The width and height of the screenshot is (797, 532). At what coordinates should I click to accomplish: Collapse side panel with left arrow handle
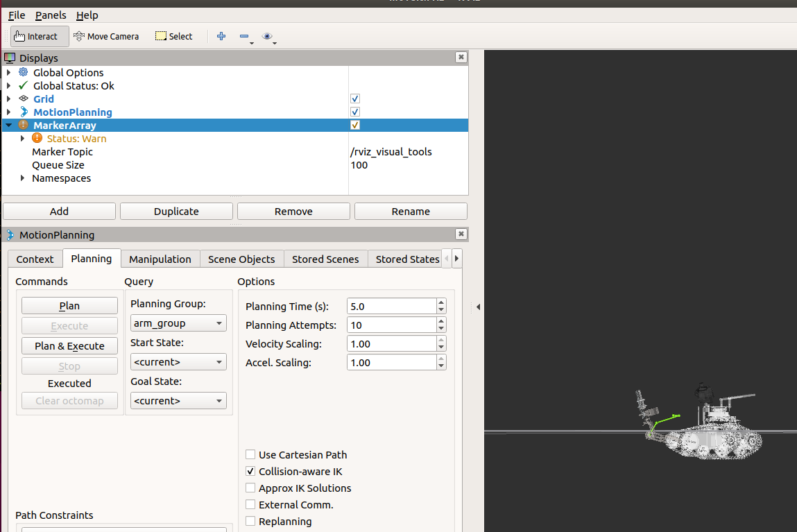[478, 307]
